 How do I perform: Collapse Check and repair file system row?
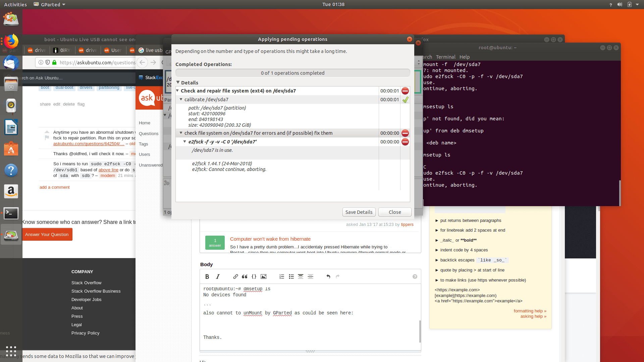pyautogui.click(x=177, y=90)
